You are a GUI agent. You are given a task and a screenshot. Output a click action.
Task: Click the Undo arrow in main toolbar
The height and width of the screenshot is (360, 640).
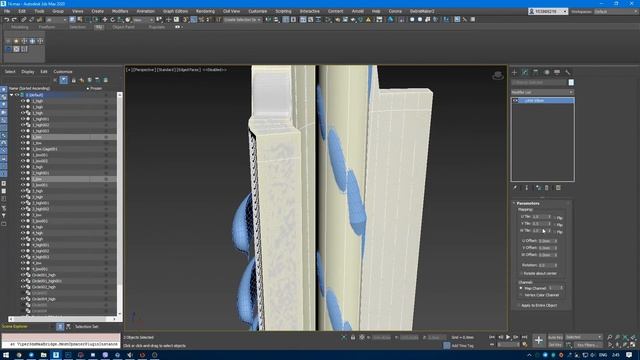click(x=7, y=20)
